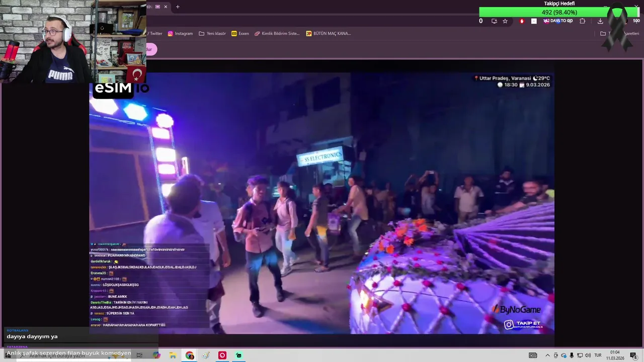The image size is (644, 362).
Task: Open the Twitter bookmark
Action: [x=155, y=34]
